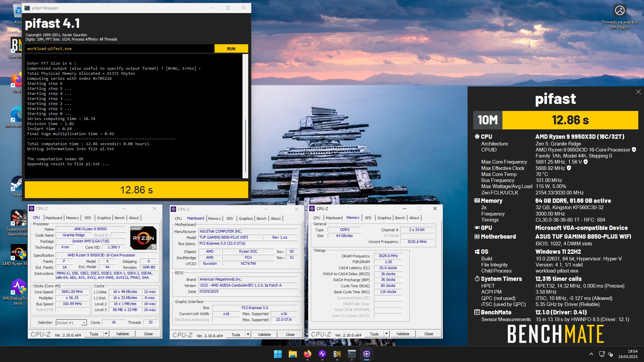Show hidden tray icons chevron
This screenshot has height=362, width=644.
point(591,354)
